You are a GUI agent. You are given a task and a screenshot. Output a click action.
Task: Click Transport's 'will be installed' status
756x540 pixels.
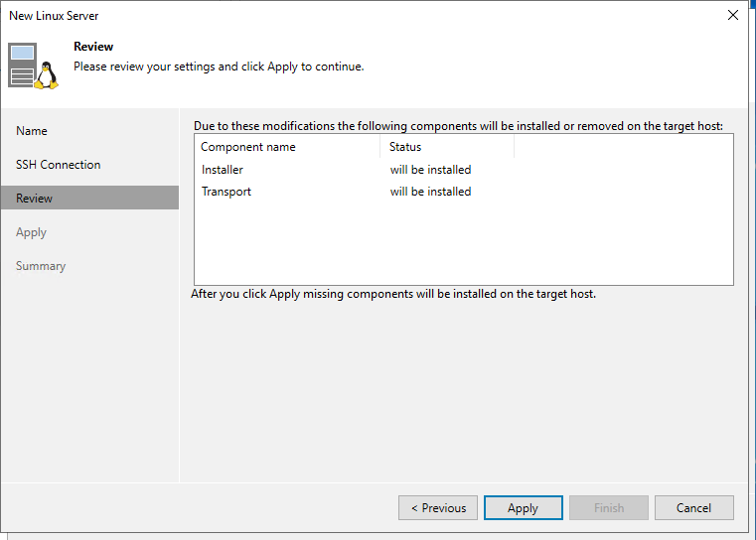[x=430, y=192]
